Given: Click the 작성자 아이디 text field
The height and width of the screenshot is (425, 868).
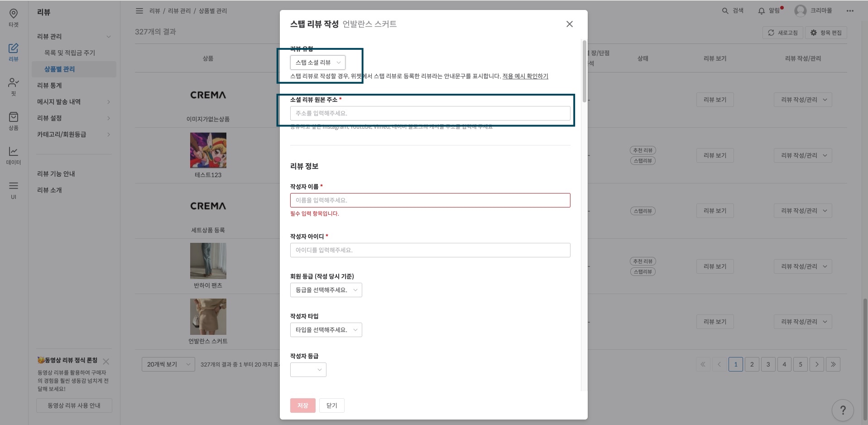Looking at the screenshot, I should 430,250.
